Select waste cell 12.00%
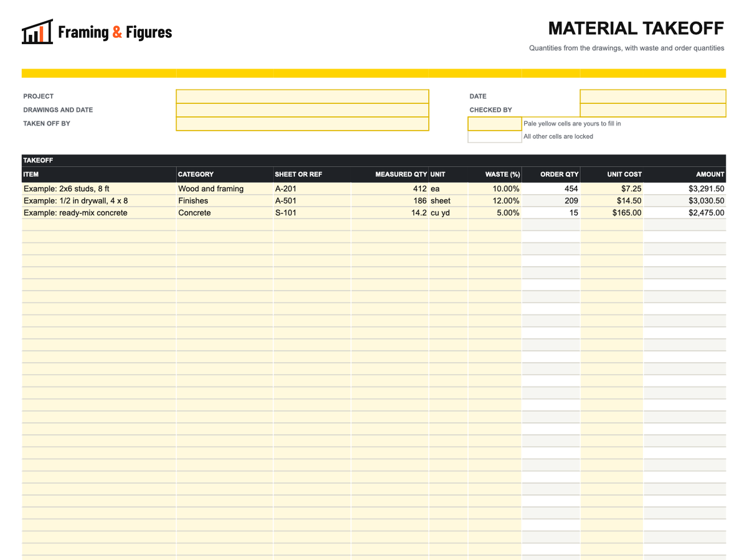747x560 pixels. [495, 201]
